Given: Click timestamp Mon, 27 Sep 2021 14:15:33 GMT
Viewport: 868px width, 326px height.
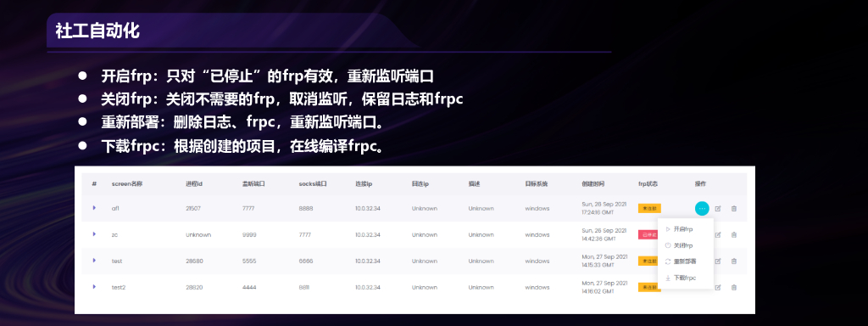Looking at the screenshot, I should pyautogui.click(x=604, y=261).
